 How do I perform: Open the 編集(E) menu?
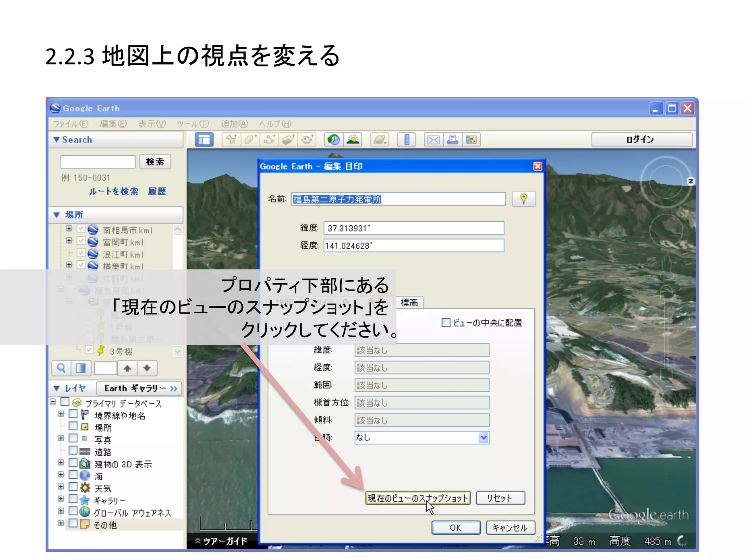click(113, 124)
